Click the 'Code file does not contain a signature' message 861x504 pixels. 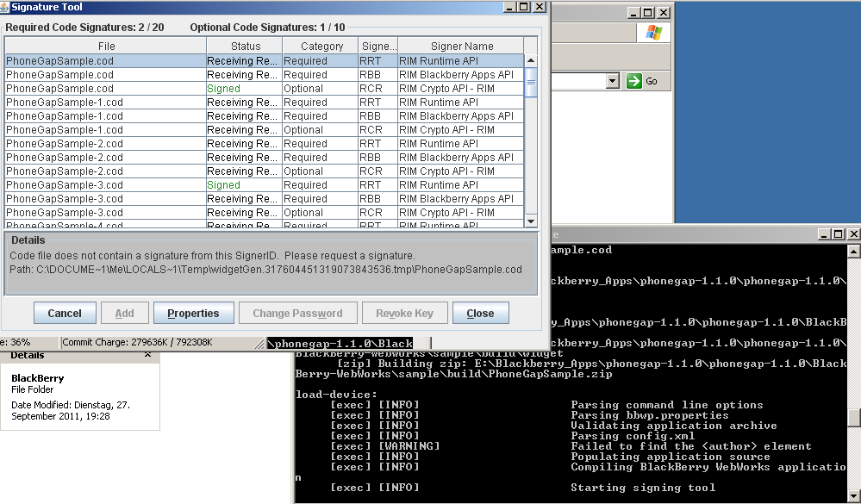point(212,255)
